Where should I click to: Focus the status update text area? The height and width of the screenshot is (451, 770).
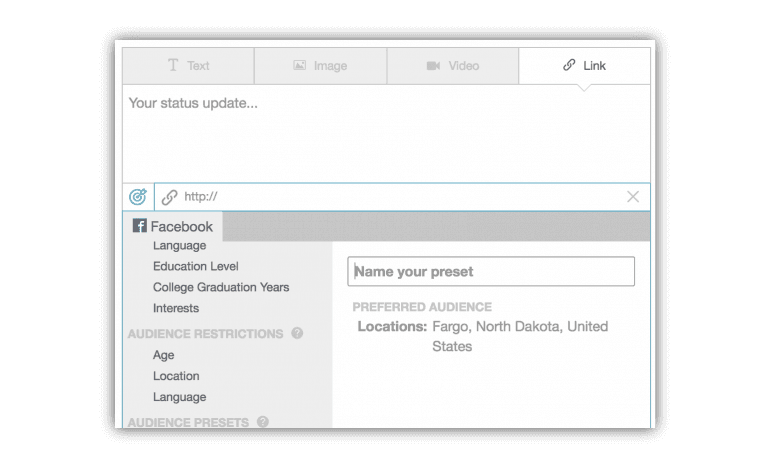pyautogui.click(x=385, y=135)
